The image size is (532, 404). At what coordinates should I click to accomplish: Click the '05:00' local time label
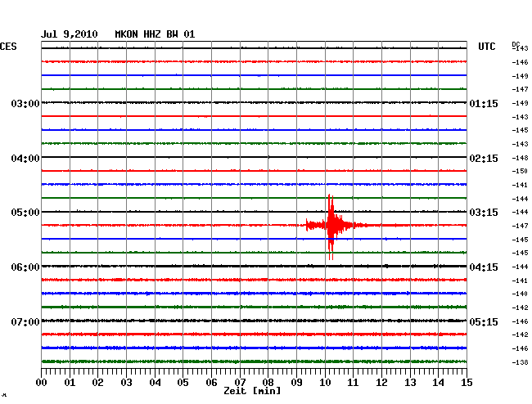pos(25,213)
